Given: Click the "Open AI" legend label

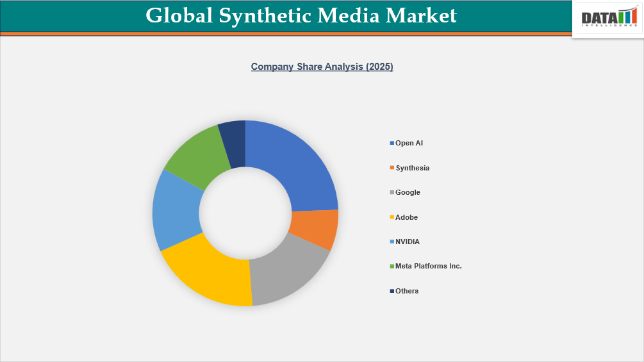Looking at the screenshot, I should click(x=409, y=144).
